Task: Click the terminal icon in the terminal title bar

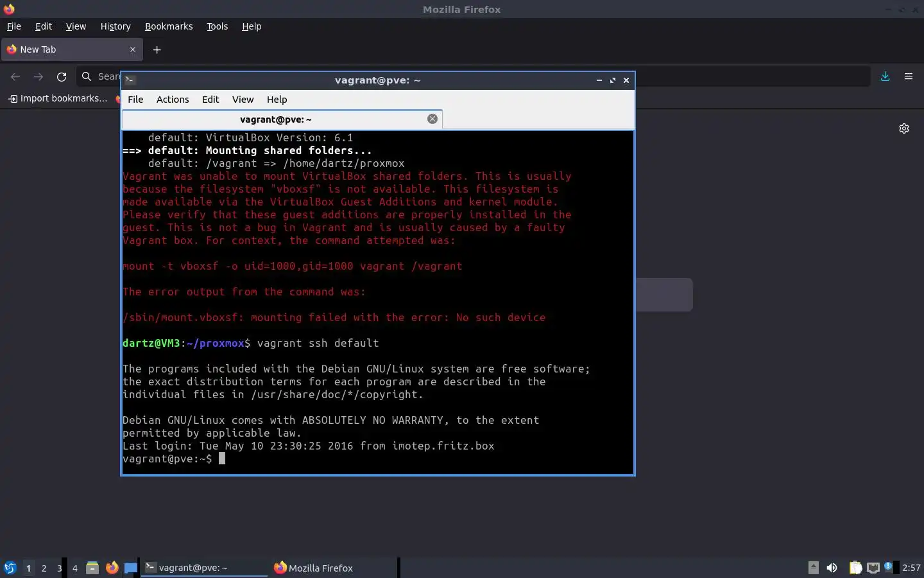Action: [x=130, y=80]
